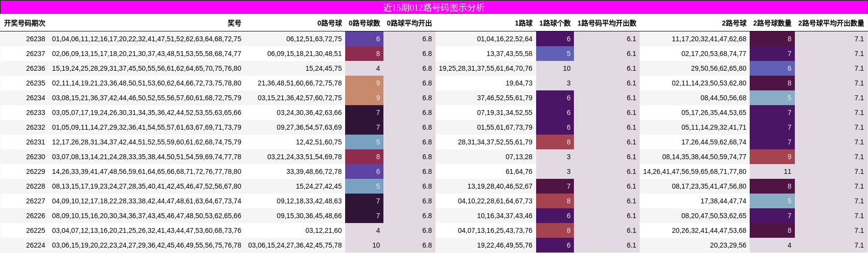The width and height of the screenshot is (868, 253).
Task: Select issue number 26233
Action: [x=35, y=112]
